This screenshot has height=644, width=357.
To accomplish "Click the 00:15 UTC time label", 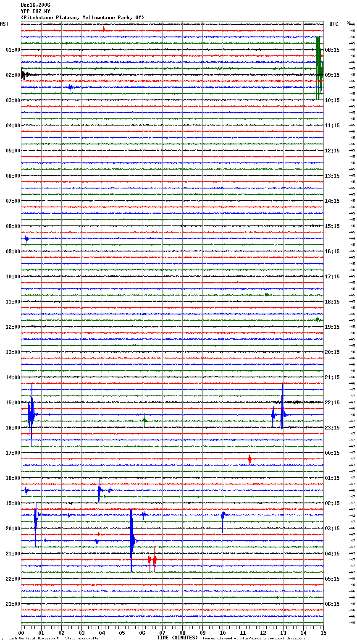I will coord(332,453).
